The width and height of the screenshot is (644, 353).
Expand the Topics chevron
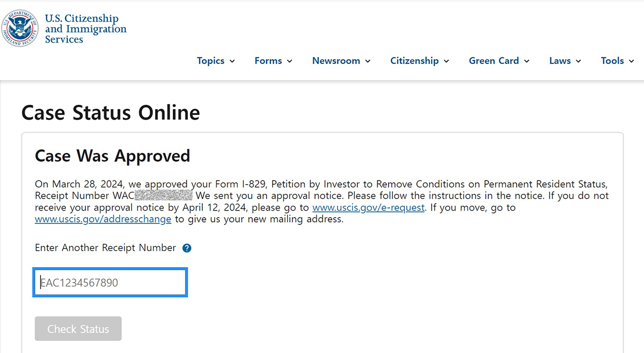pyautogui.click(x=232, y=61)
